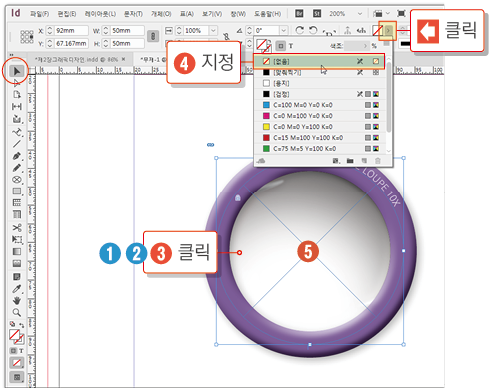Image resolution: width=489 pixels, height=388 pixels.
Task: Select the Zoom magnifier tool
Action: click(16, 313)
